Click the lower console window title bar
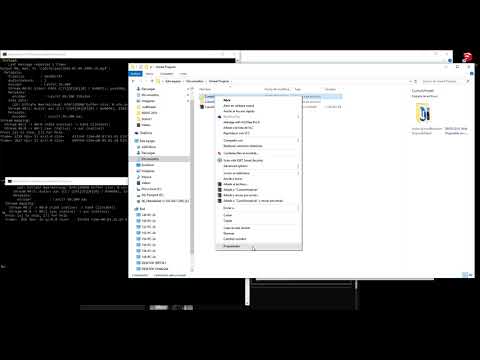 [67, 181]
